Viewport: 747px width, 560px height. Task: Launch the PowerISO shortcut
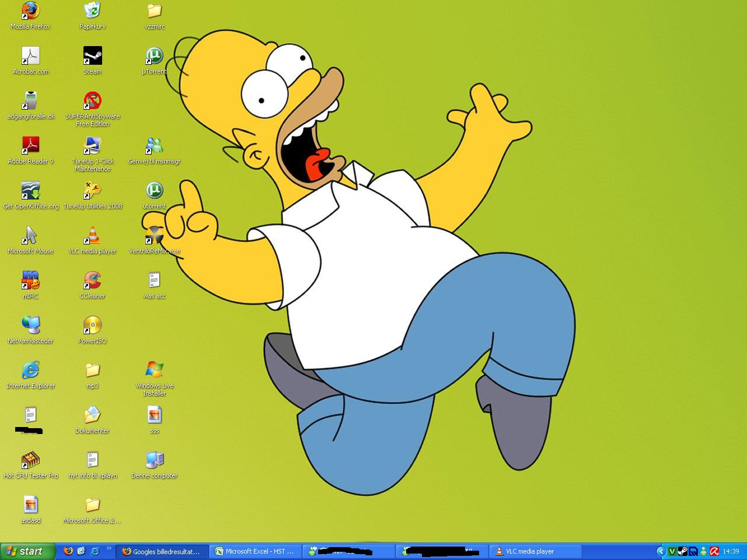tap(92, 330)
